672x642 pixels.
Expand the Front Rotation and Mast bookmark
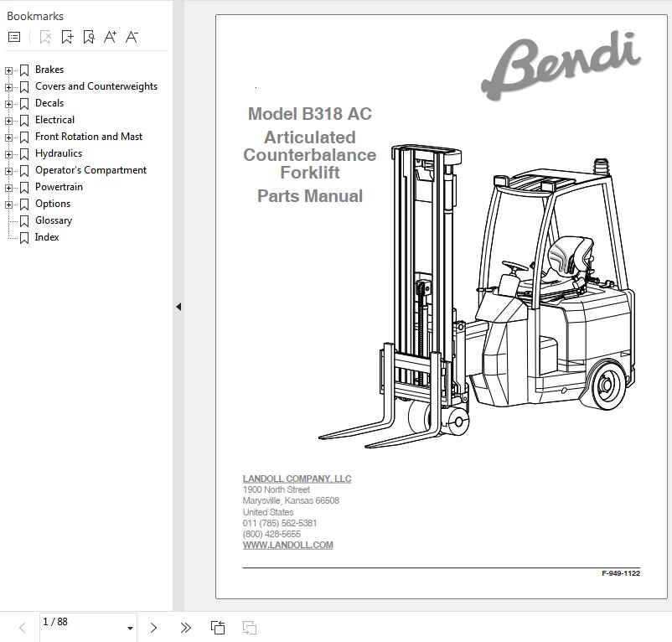pyautogui.click(x=8, y=137)
